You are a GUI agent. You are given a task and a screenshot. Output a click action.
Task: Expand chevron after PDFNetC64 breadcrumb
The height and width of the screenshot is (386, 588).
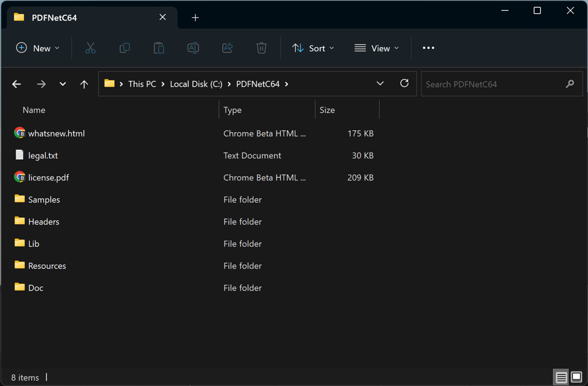click(287, 84)
